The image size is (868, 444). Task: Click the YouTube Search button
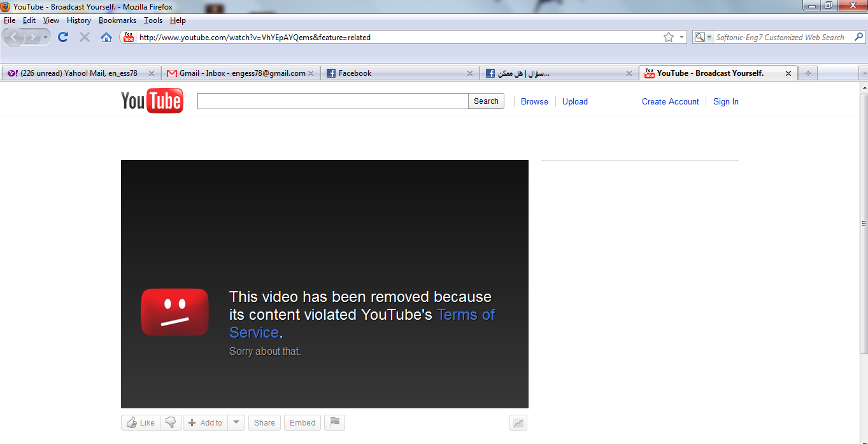486,101
